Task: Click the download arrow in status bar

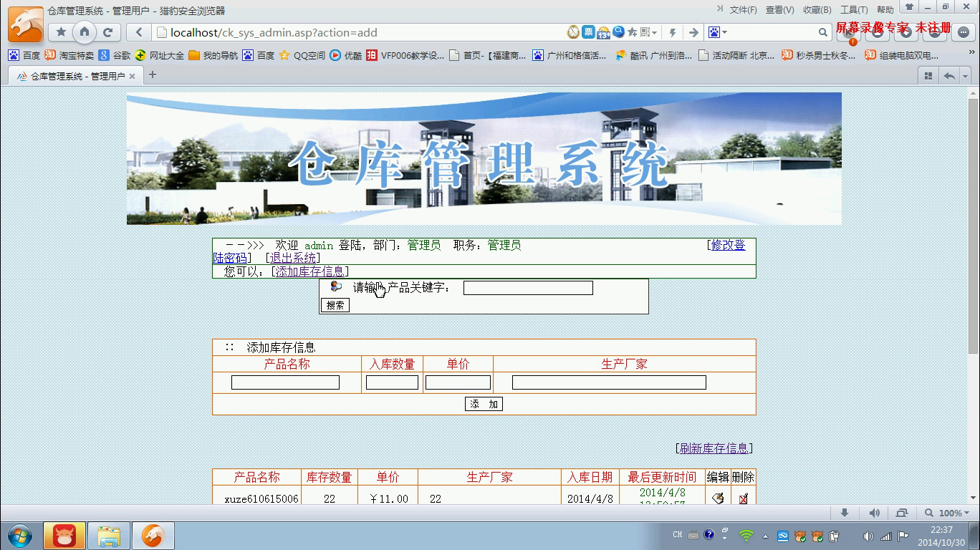Action: tap(845, 513)
